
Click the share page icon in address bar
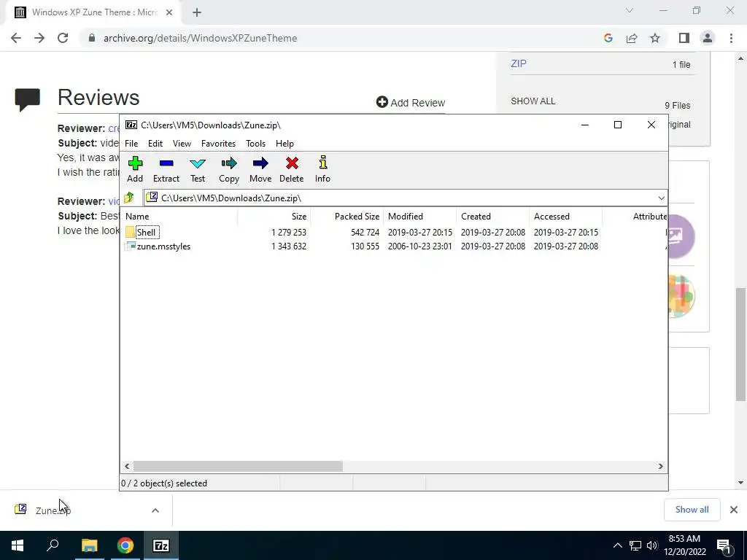click(632, 38)
